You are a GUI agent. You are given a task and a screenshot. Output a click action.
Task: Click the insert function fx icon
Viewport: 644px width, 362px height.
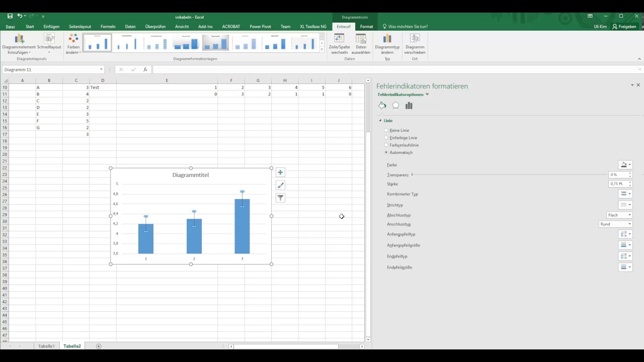145,69
